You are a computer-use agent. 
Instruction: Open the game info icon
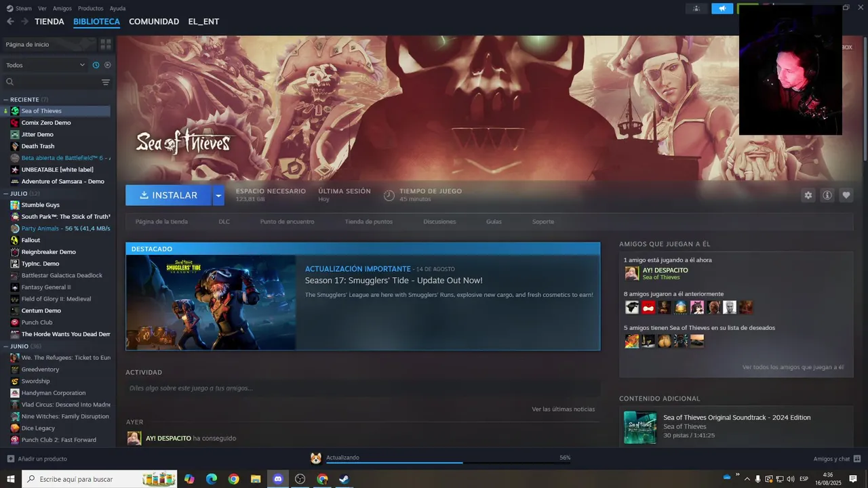[827, 195]
